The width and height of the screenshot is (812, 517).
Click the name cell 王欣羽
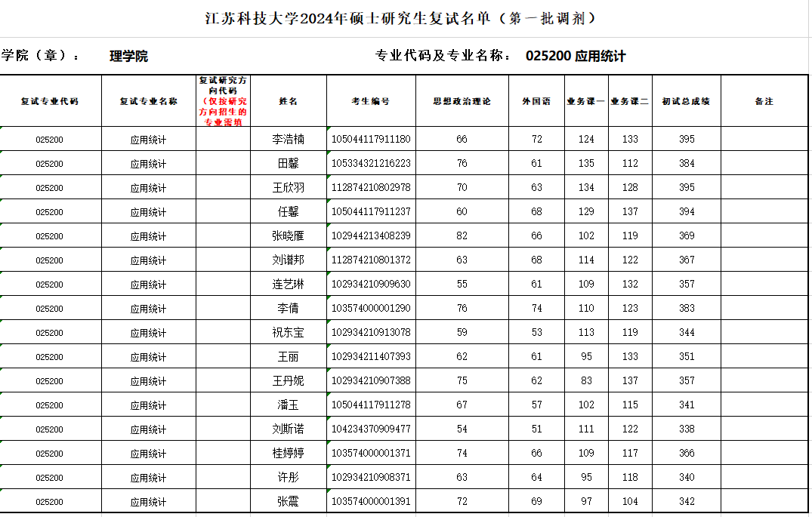click(289, 187)
